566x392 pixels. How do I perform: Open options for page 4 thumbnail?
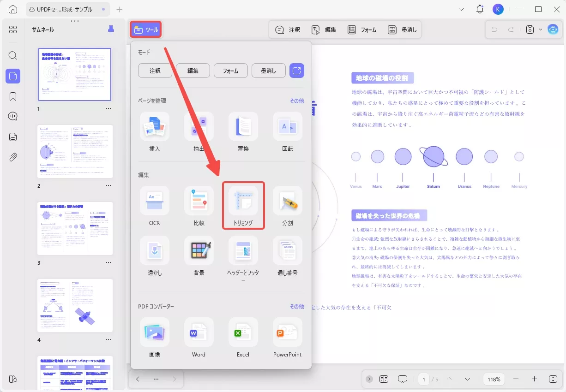pos(108,340)
